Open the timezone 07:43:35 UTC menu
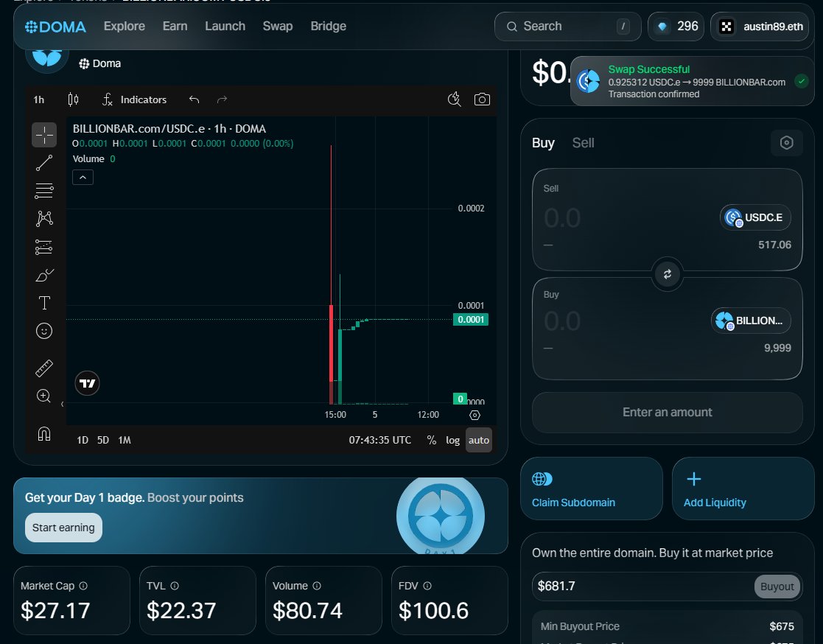The width and height of the screenshot is (823, 644). coord(380,440)
